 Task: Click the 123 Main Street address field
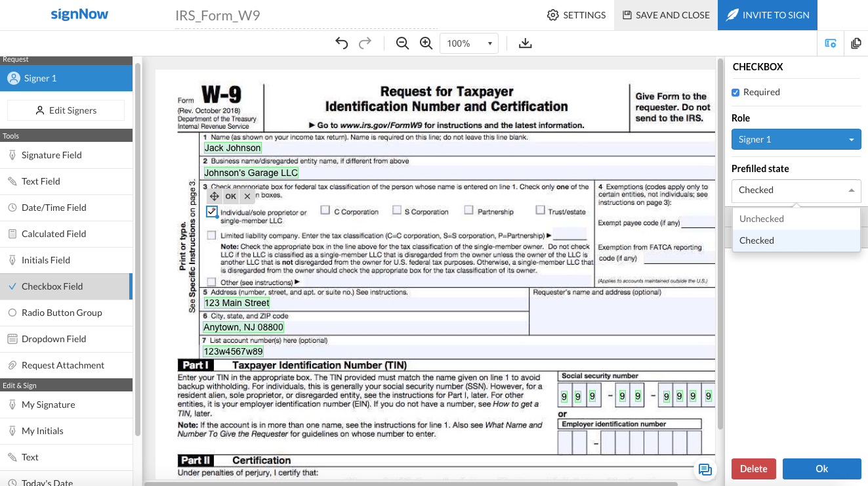click(237, 303)
